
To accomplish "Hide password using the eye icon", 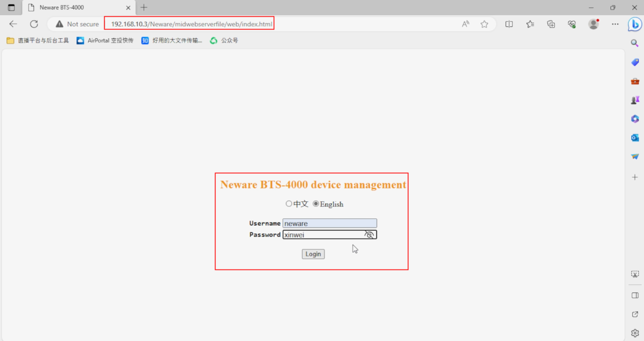I will pyautogui.click(x=369, y=234).
